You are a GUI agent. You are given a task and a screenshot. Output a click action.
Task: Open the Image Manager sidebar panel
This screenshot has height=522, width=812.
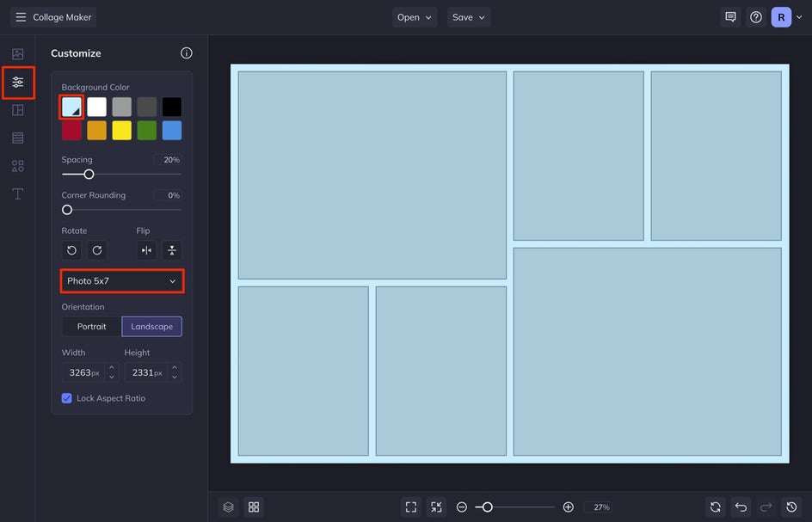point(17,54)
